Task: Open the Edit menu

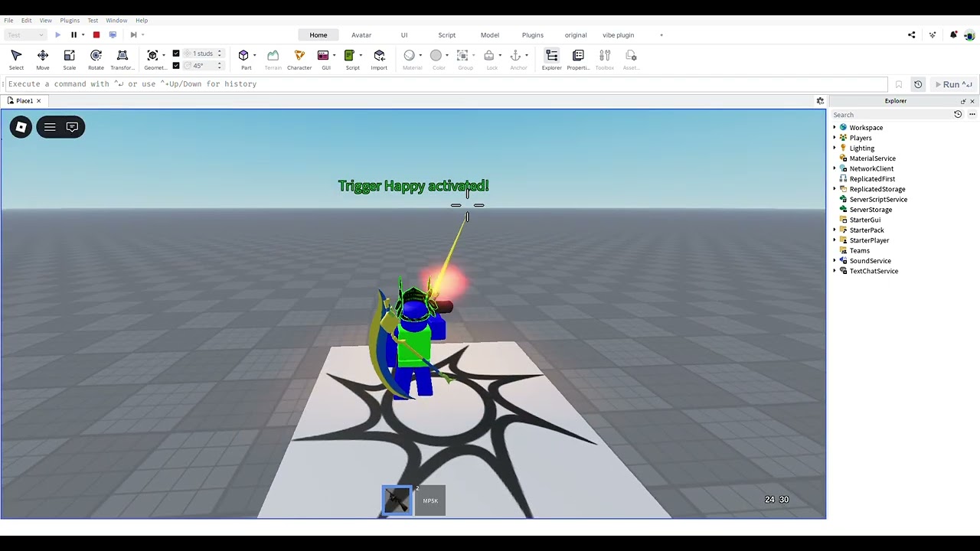Action: tap(26, 20)
